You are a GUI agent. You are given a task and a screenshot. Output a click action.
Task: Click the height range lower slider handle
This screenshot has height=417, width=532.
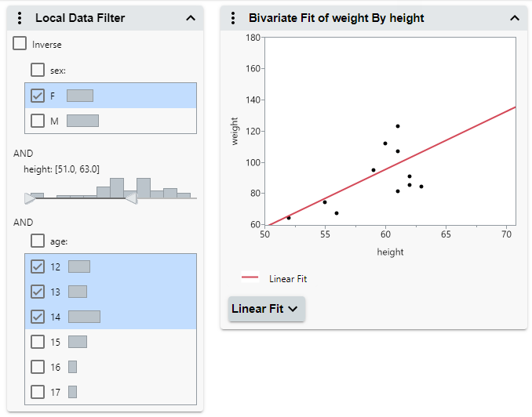click(30, 199)
